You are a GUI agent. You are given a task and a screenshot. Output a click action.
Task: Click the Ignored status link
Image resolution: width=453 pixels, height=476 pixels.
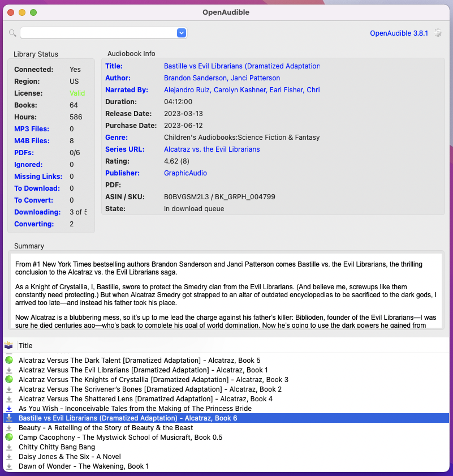28,165
